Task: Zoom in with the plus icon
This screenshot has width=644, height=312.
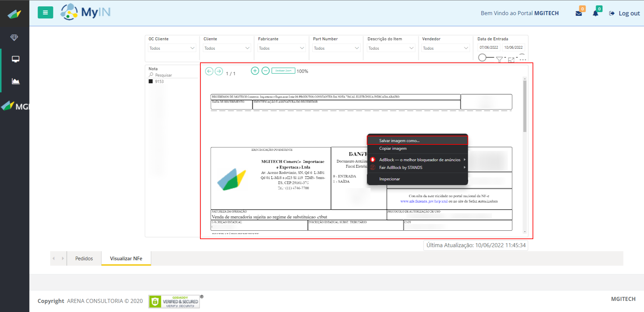Action: (x=255, y=71)
